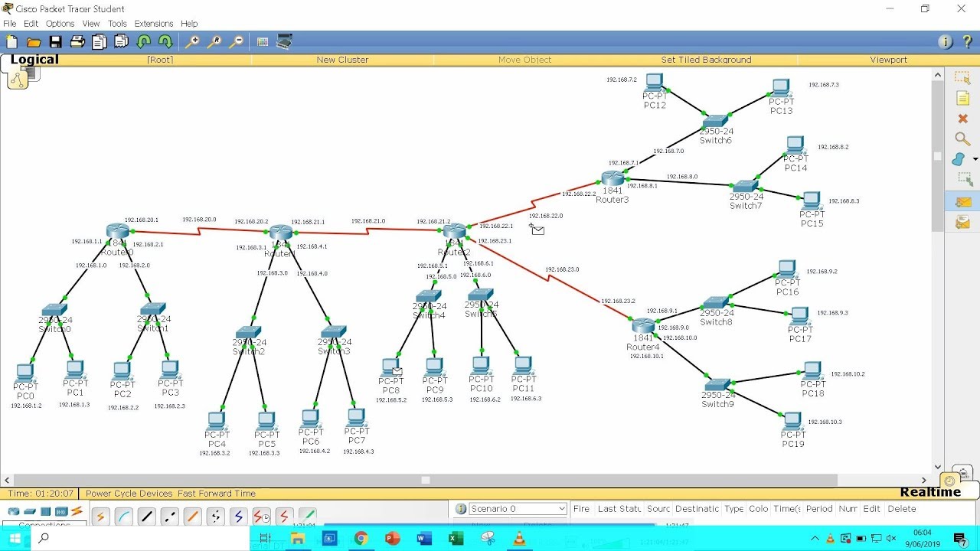
Task: Pick the Serial DCE cable with clock
Action: [261, 517]
